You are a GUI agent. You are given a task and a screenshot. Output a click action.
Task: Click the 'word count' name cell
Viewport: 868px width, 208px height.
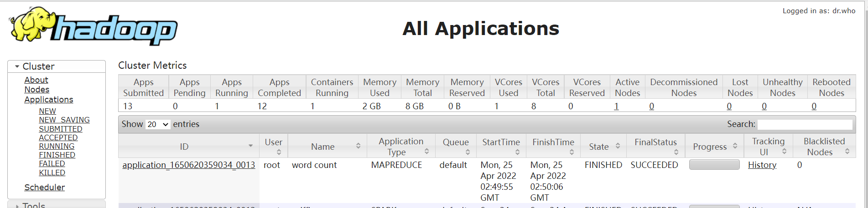314,165
